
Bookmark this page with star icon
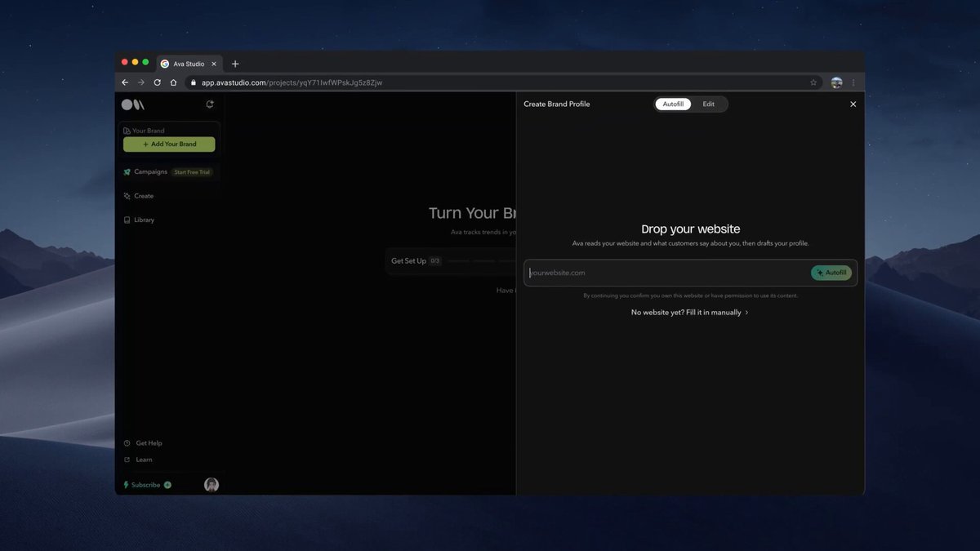[813, 82]
